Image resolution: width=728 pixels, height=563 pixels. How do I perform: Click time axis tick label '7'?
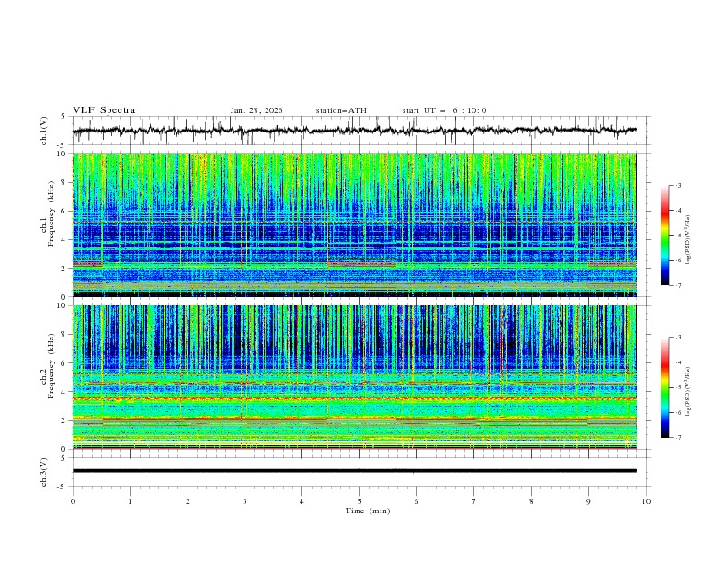474,501
